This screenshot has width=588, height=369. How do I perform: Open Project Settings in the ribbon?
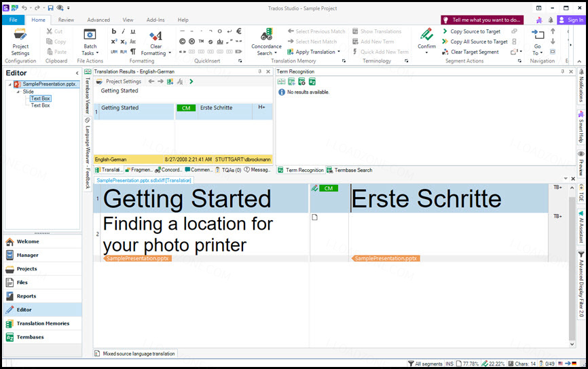[x=20, y=41]
